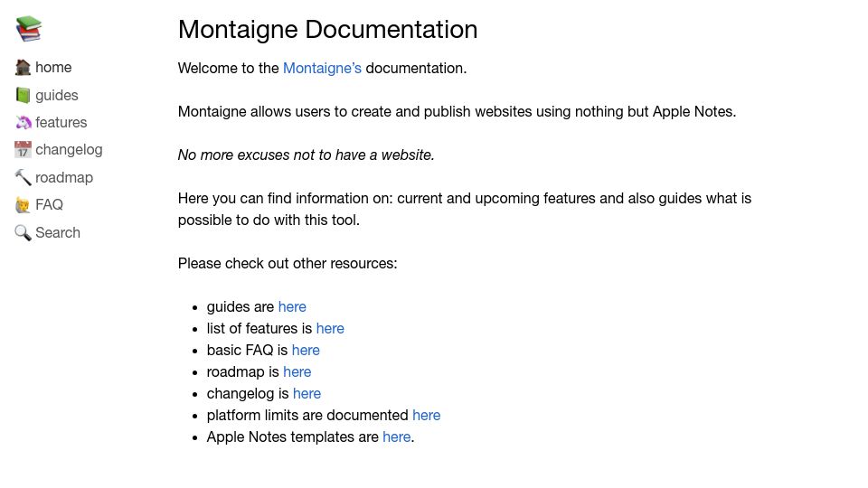Click the unicorn icon beside features
Viewport: 868px width, 488px height.
[x=23, y=122]
